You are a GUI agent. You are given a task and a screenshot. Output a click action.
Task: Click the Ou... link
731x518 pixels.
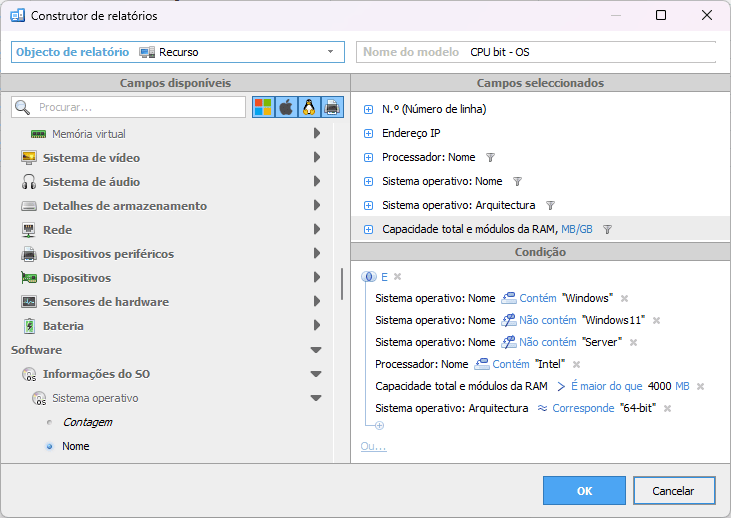point(373,446)
